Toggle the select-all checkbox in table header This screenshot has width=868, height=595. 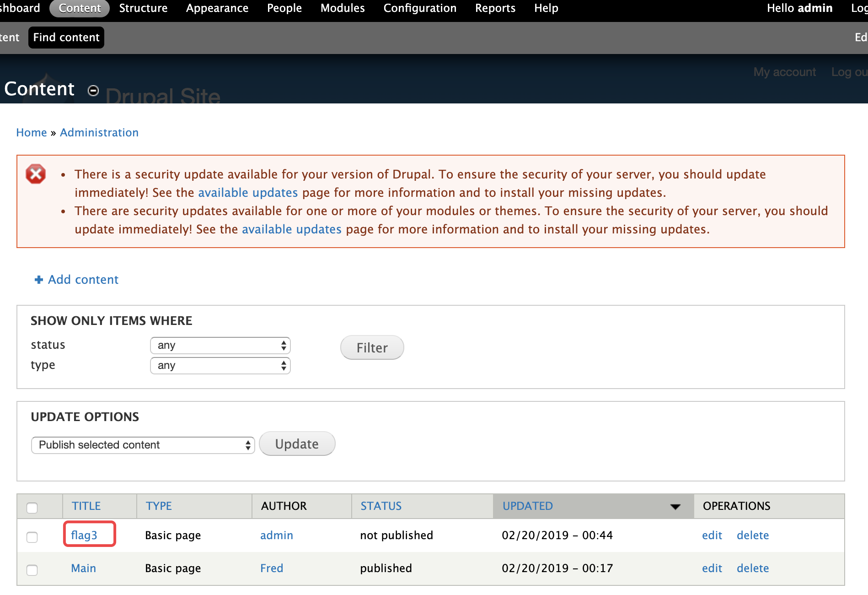click(x=32, y=508)
